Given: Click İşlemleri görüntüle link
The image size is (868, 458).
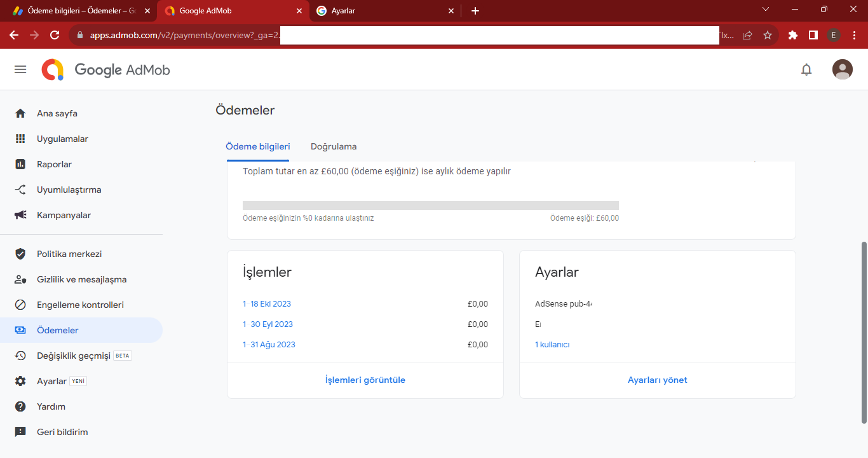Looking at the screenshot, I should tap(365, 380).
